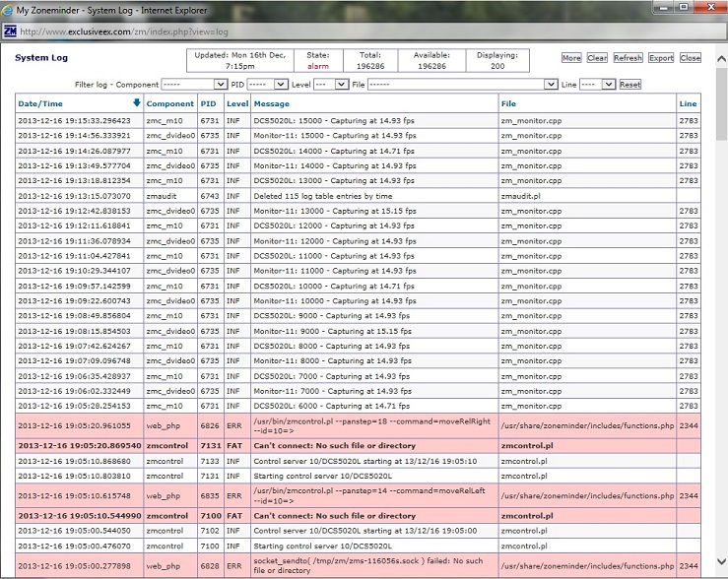Click the System Log heading
Viewport: 728px width, 579px height.
tap(41, 57)
